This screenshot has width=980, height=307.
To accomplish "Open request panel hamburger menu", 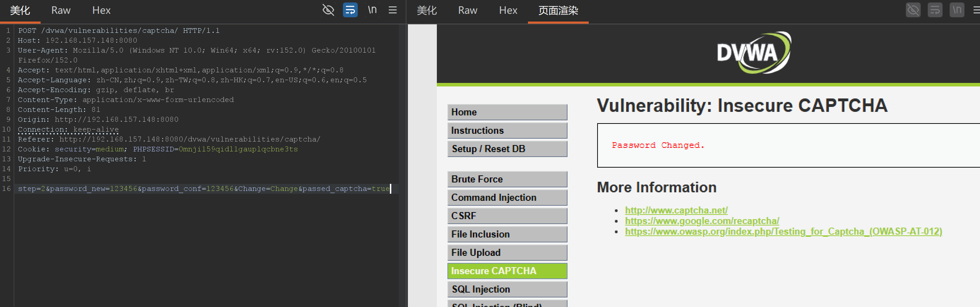I will (393, 10).
